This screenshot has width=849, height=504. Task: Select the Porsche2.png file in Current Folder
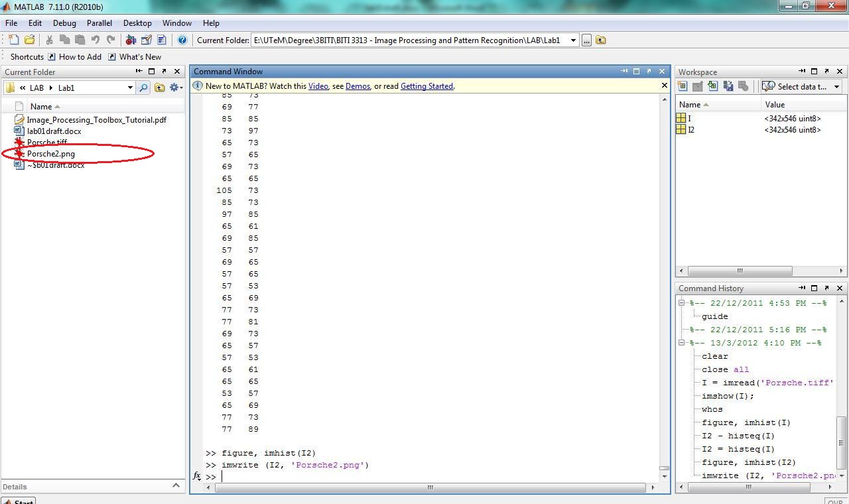click(51, 153)
